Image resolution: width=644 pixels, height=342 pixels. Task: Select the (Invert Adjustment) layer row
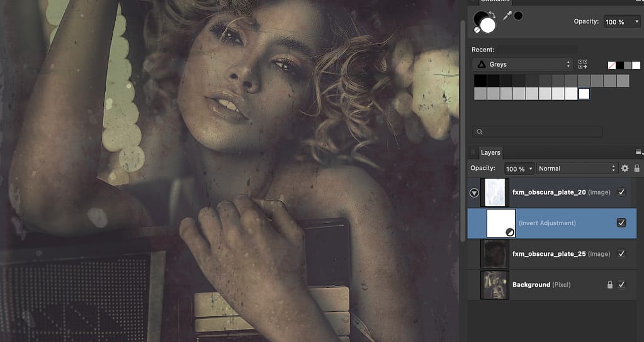552,223
